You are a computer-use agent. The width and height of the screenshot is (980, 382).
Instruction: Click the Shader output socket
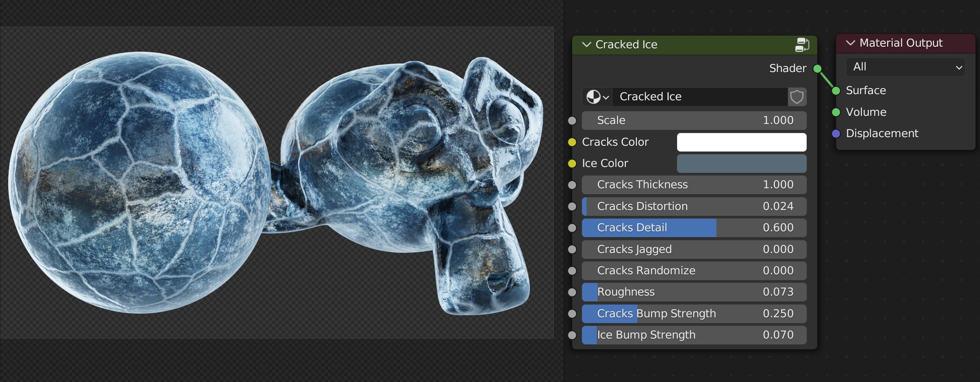817,68
